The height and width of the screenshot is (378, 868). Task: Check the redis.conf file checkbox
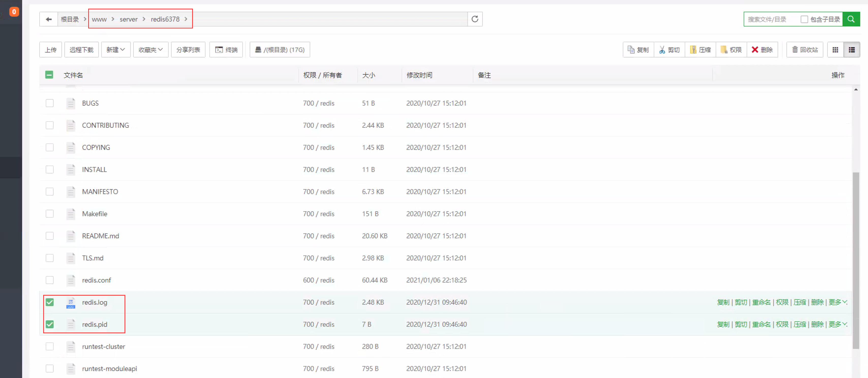[50, 280]
